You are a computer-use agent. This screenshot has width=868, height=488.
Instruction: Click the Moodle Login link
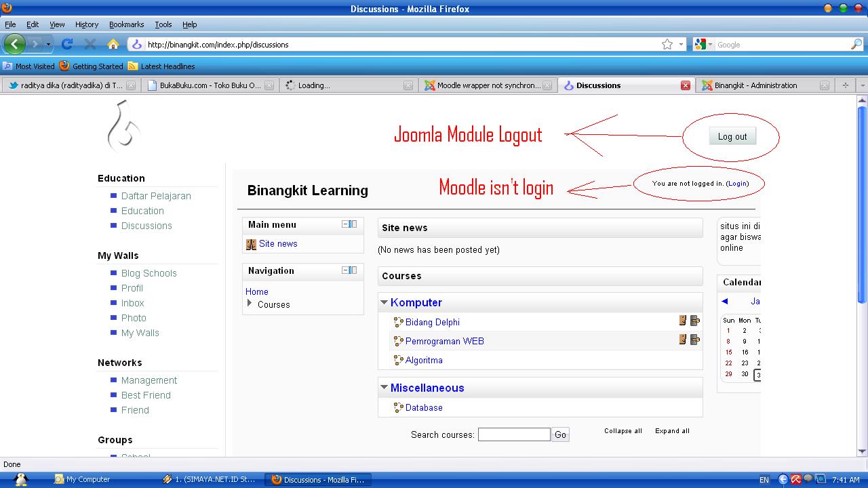(738, 184)
